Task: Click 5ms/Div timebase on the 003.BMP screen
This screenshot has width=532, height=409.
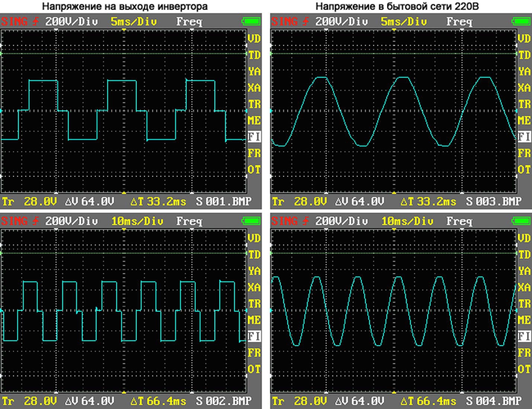Action: coord(404,22)
